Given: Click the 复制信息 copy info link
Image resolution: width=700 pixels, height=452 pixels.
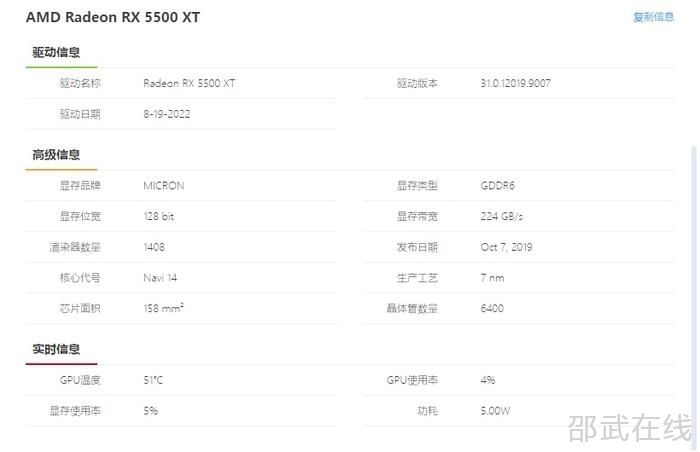Looking at the screenshot, I should coord(654,17).
